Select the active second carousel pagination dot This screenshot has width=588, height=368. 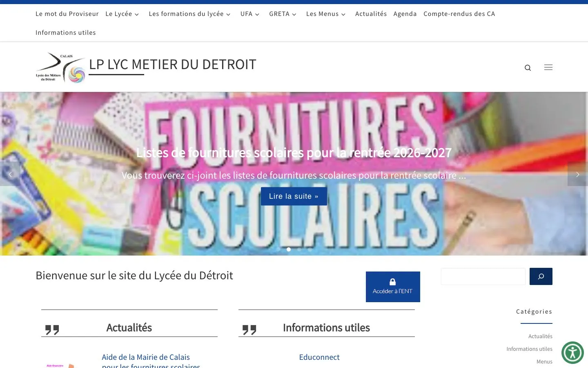(289, 249)
